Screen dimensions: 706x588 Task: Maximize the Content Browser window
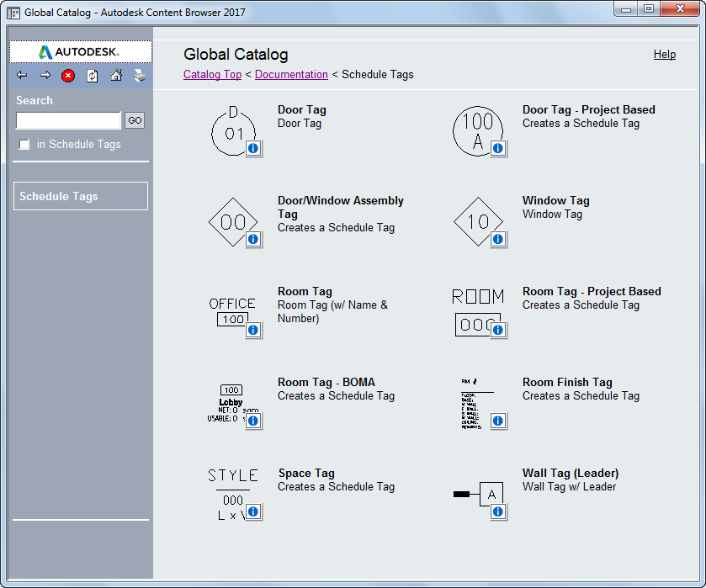649,9
